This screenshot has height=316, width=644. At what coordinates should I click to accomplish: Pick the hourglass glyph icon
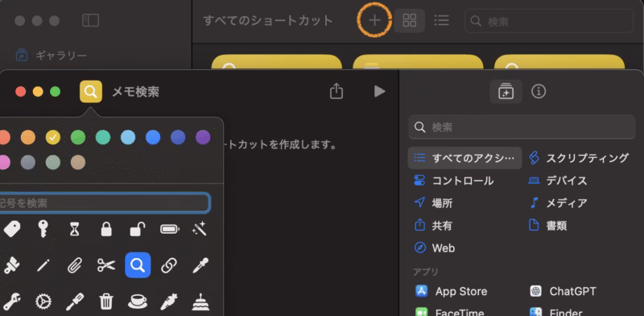pos(74,229)
